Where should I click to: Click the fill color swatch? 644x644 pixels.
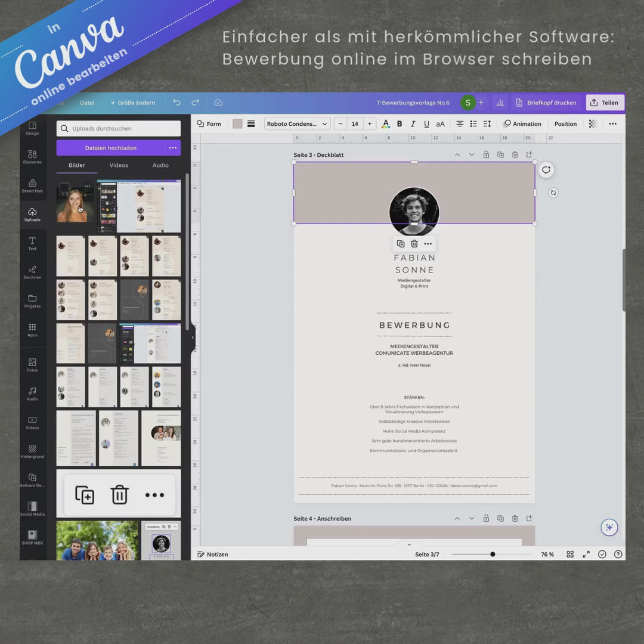click(x=237, y=123)
